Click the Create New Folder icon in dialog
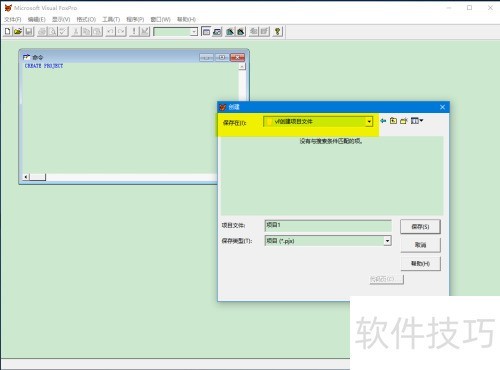This screenshot has height=370, width=500. [x=404, y=121]
